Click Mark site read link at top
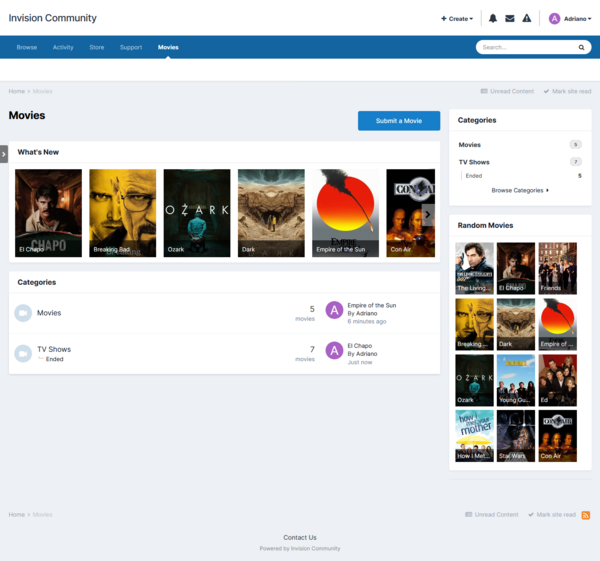 click(566, 91)
